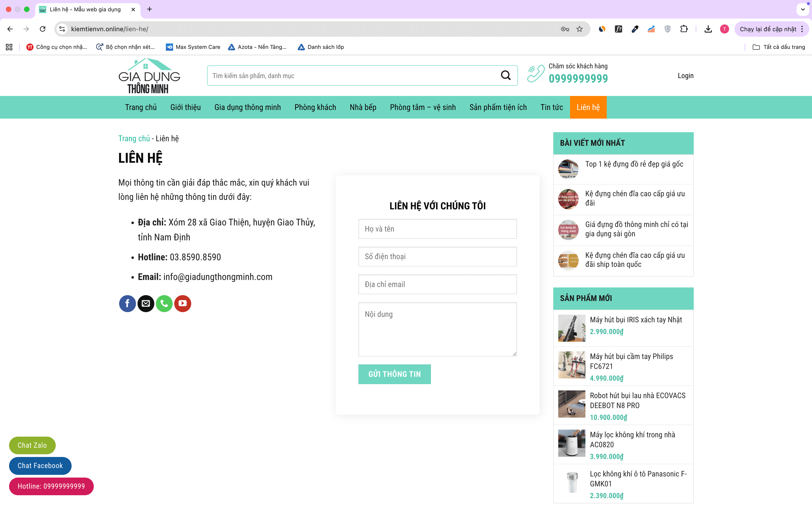Click the search magnifier icon
Image resolution: width=812 pixels, height=507 pixels.
pyautogui.click(x=506, y=75)
